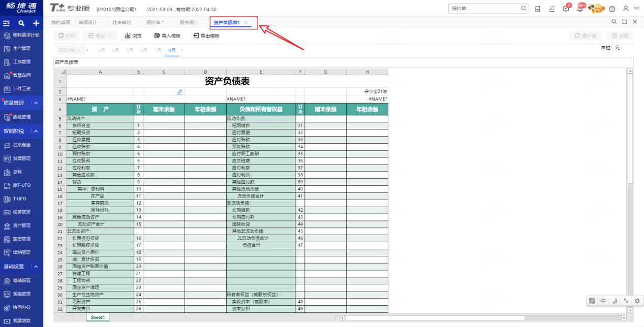The image size is (644, 327).
Task: Select the 货币资金 cell
Action: point(100,125)
